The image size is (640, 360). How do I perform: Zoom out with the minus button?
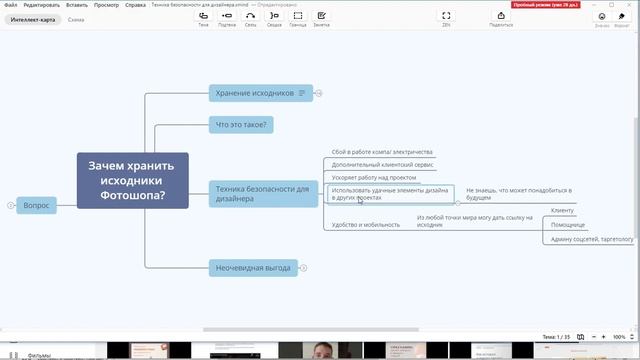(594, 337)
